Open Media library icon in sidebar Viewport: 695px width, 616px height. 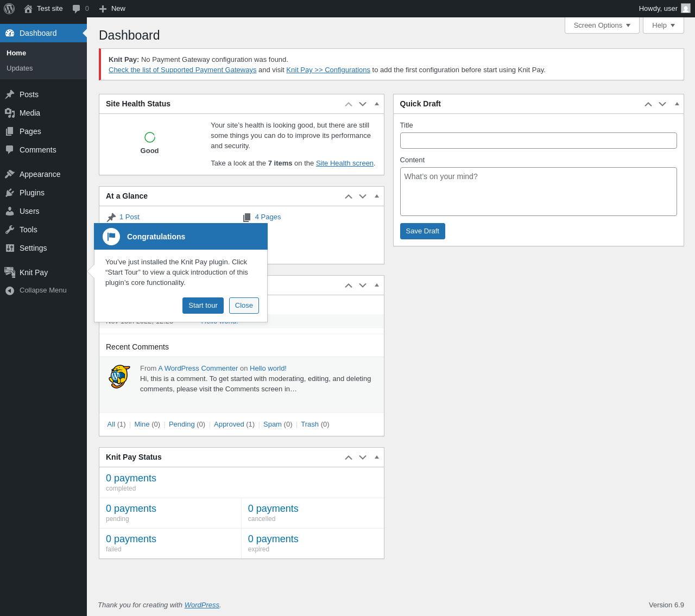point(10,113)
